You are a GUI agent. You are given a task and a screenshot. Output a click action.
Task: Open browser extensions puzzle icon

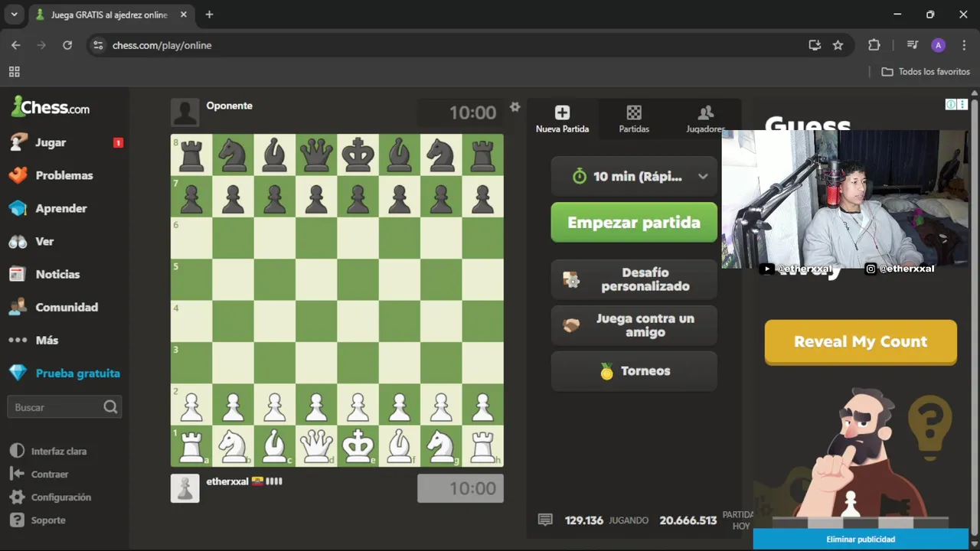tap(874, 45)
